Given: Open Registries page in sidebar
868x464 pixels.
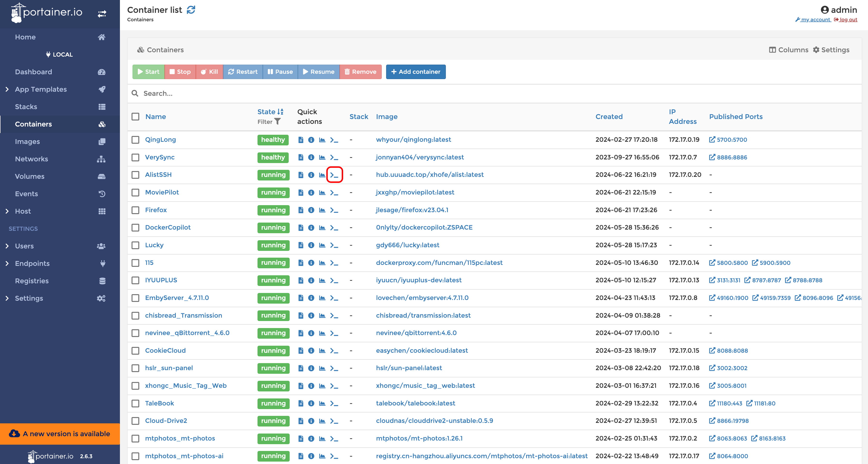Looking at the screenshot, I should 60,281.
